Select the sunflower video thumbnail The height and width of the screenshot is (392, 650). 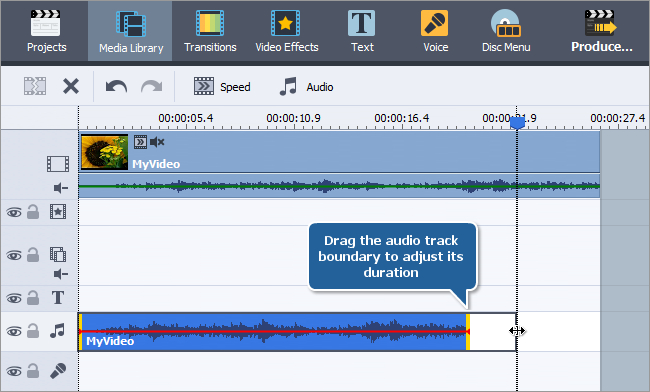(104, 152)
